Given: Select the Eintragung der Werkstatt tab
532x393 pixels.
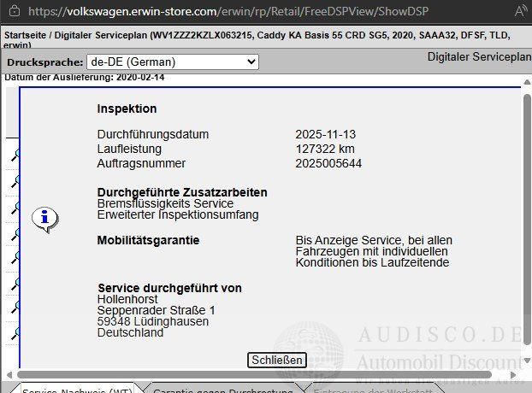Looking at the screenshot, I should (x=373, y=390).
